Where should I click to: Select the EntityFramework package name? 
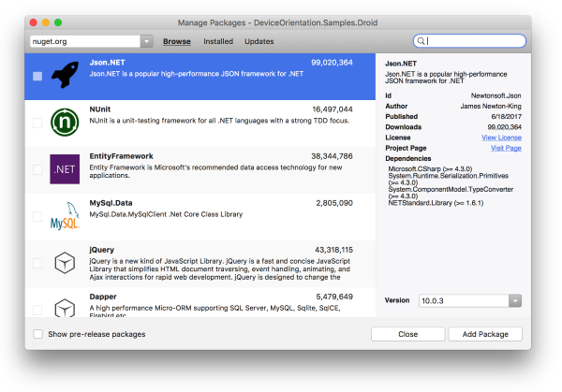click(x=121, y=156)
